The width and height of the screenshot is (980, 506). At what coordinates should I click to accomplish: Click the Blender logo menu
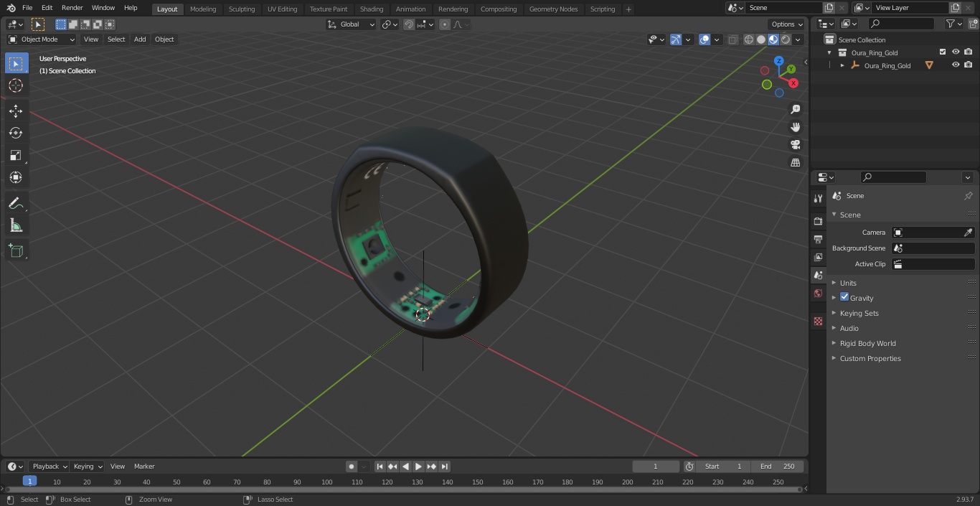11,8
